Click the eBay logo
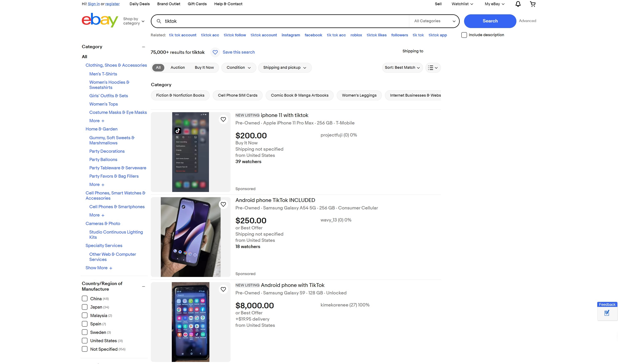The height and width of the screenshot is (364, 618). tap(100, 20)
